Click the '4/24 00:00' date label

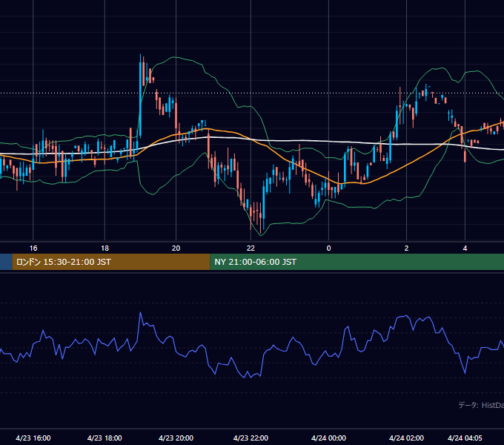[328, 438]
